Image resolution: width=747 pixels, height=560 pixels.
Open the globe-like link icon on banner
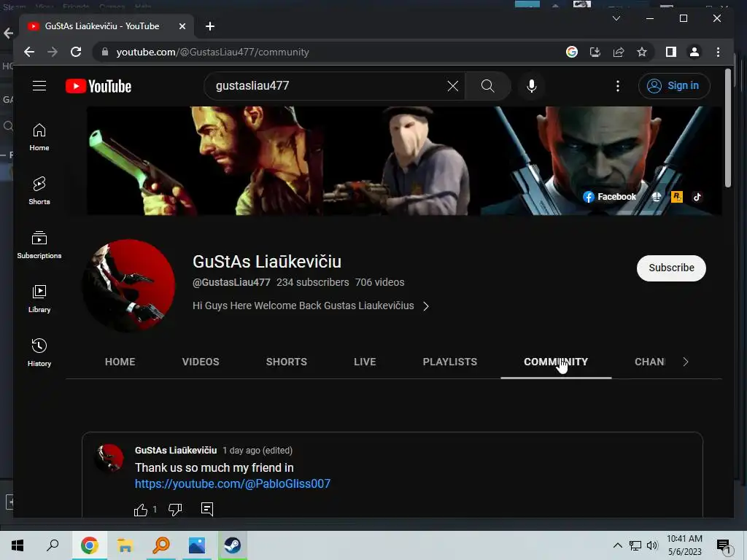pyautogui.click(x=657, y=197)
